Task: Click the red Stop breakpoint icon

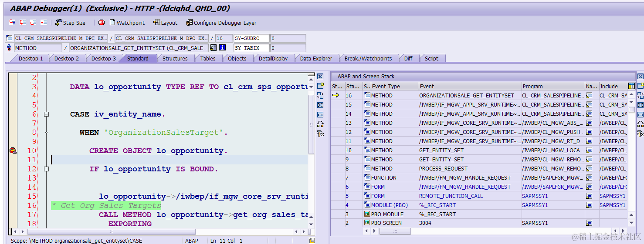Action: pyautogui.click(x=102, y=22)
